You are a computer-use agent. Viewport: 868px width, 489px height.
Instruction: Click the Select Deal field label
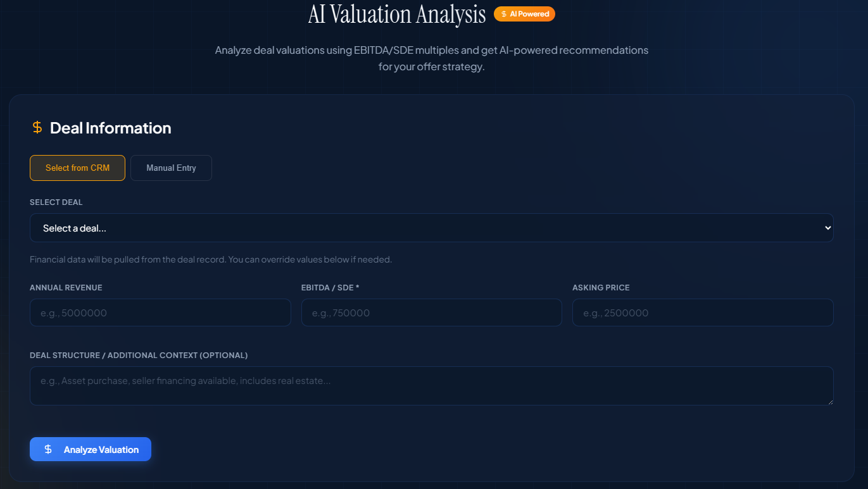pos(56,202)
